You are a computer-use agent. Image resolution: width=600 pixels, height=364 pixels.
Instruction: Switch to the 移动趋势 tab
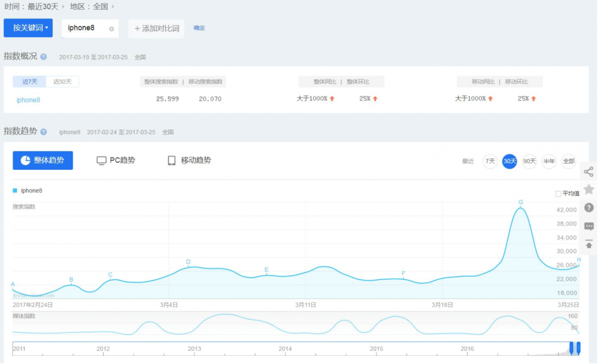[x=189, y=160]
